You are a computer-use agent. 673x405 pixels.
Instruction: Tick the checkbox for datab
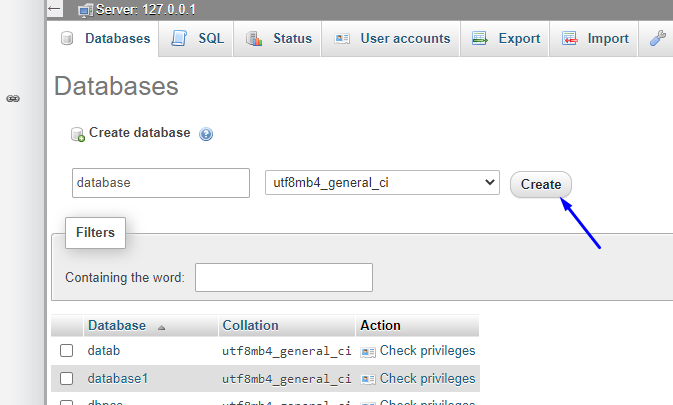coord(67,351)
